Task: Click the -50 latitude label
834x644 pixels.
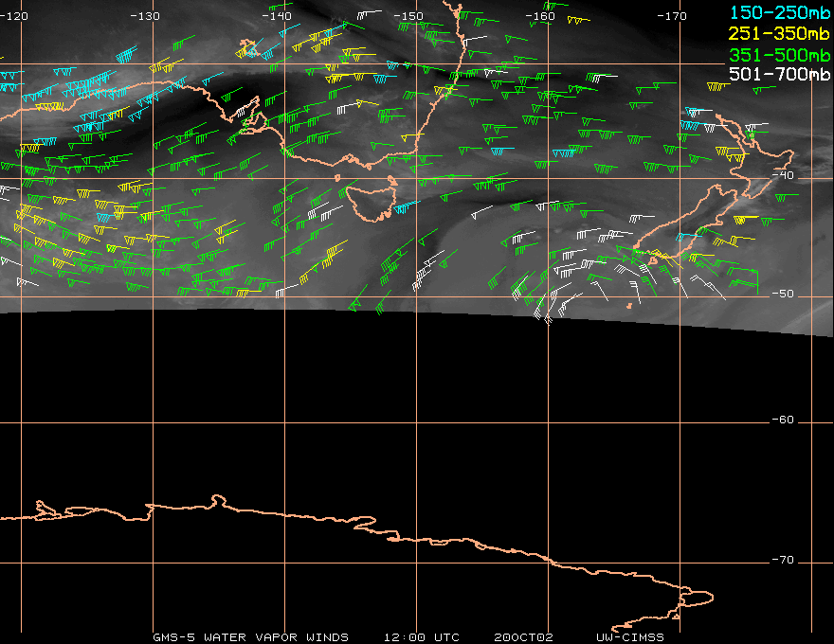Action: [783, 294]
